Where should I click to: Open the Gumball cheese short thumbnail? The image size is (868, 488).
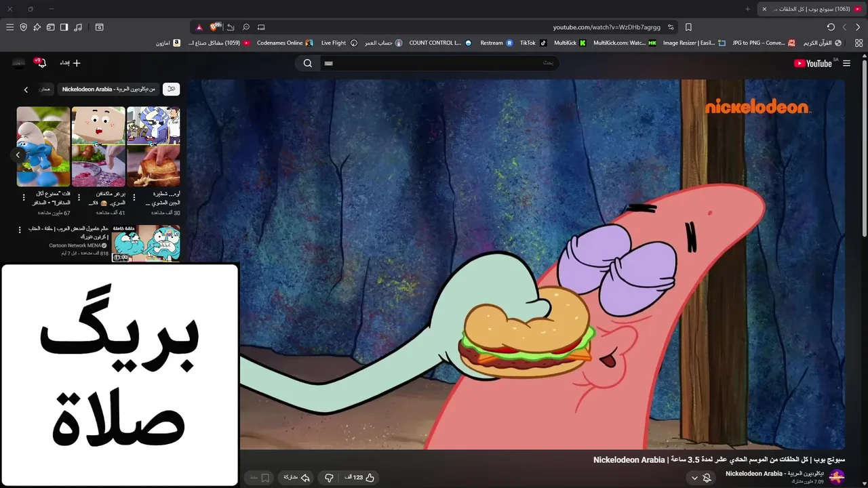(x=98, y=146)
